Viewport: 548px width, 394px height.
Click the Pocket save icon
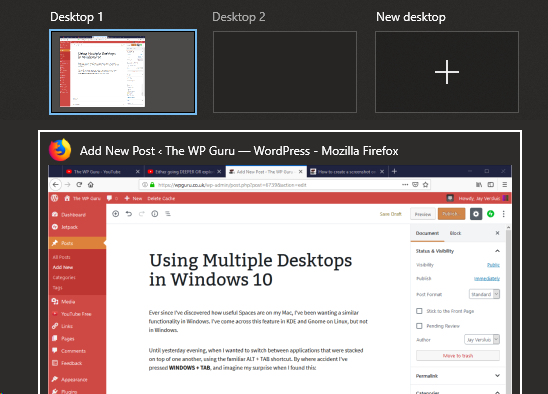coord(415,185)
